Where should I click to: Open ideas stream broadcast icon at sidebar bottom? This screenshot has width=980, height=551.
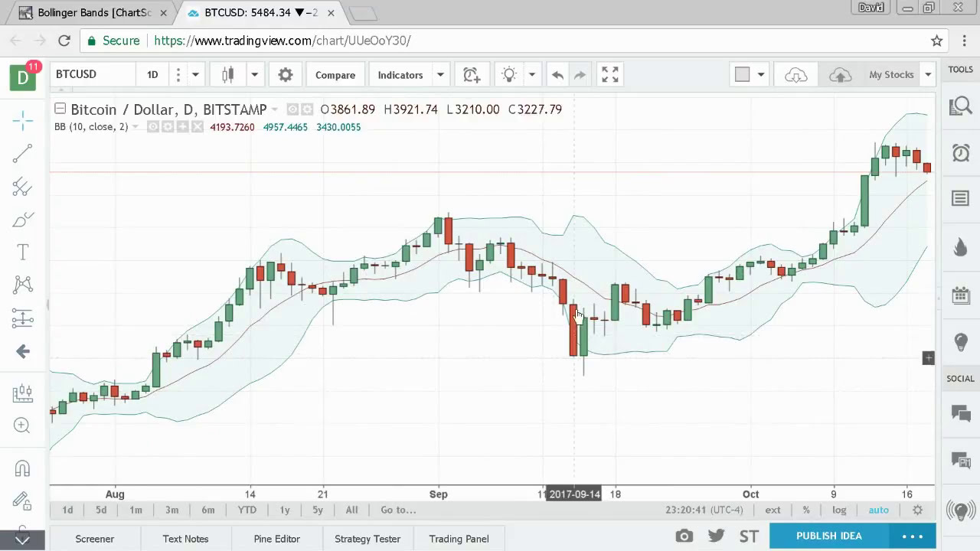961,509
